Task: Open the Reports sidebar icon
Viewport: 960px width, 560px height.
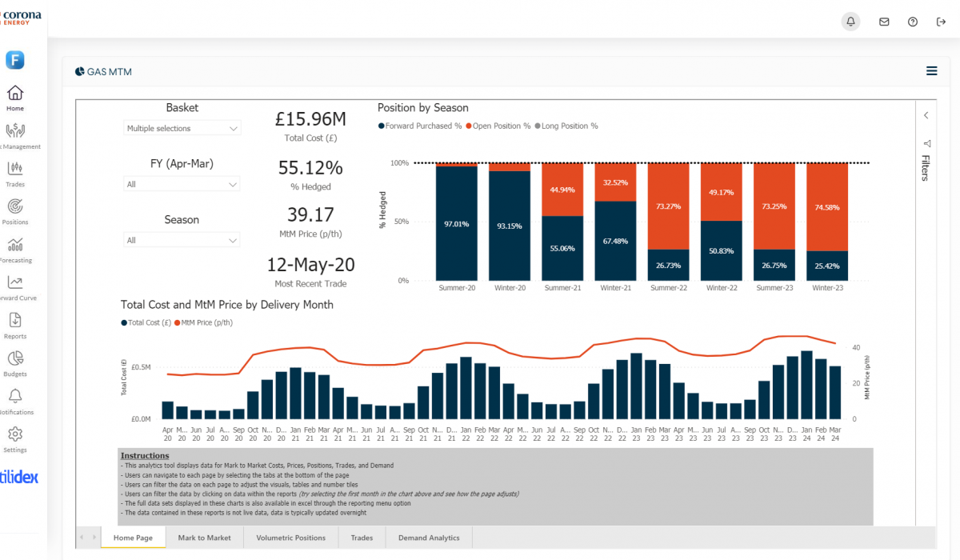Action: tap(15, 321)
